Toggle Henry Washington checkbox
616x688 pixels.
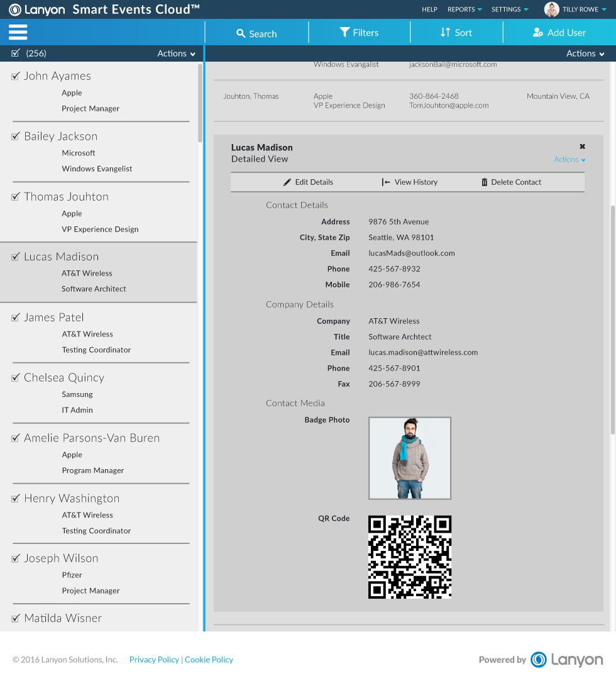16,498
